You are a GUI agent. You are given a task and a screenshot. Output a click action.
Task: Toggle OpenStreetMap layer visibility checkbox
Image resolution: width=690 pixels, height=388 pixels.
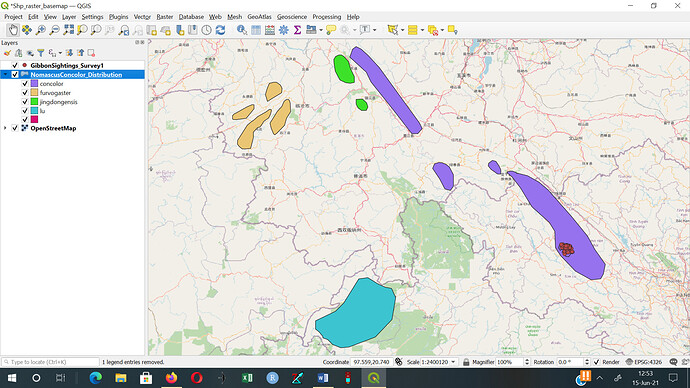(15, 128)
